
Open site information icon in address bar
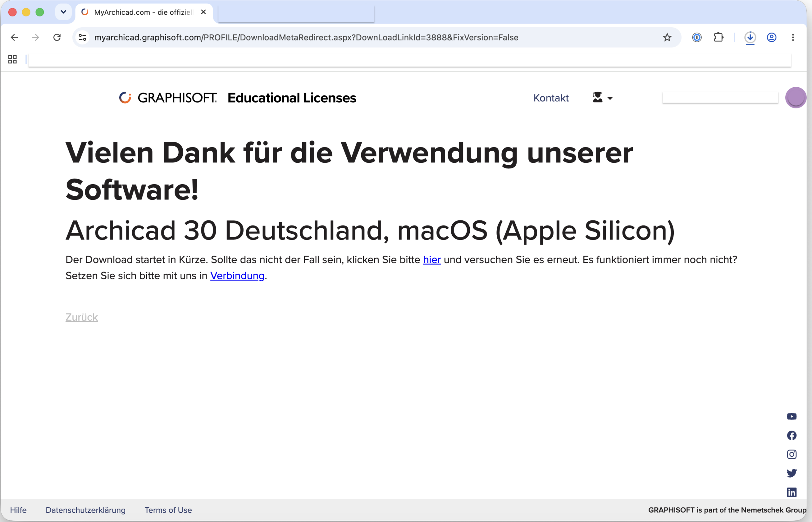[x=82, y=37]
